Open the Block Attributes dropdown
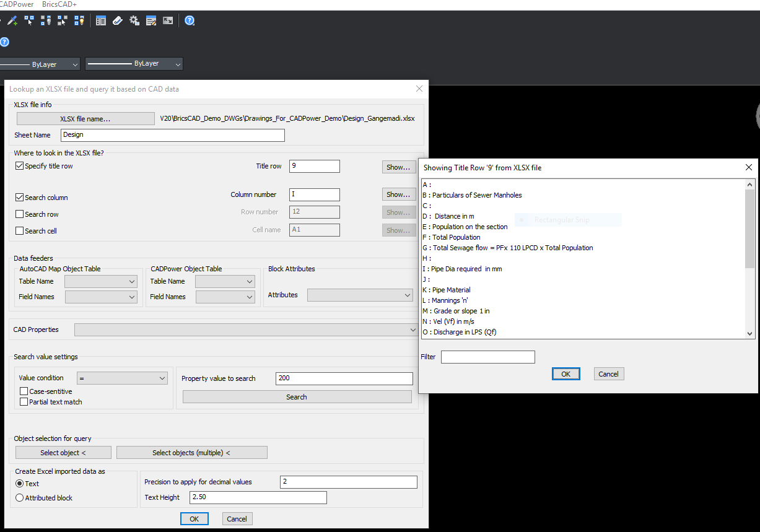This screenshot has height=532, width=760. 360,295
